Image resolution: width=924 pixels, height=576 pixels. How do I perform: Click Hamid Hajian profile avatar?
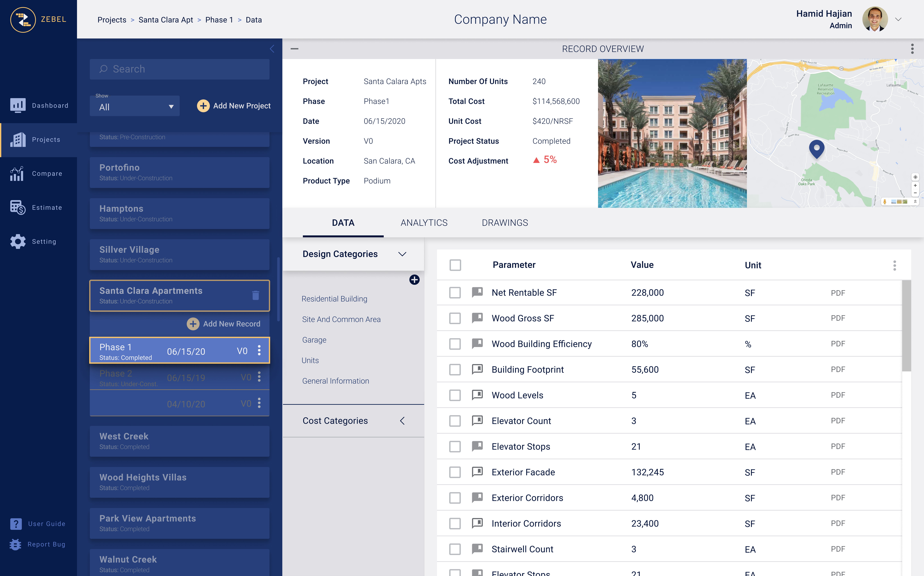[x=875, y=19]
